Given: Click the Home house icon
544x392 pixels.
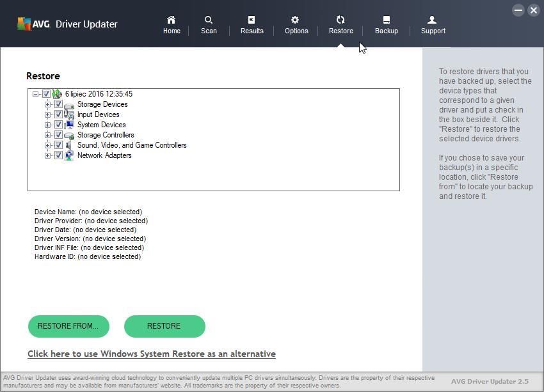Looking at the screenshot, I should [171, 20].
